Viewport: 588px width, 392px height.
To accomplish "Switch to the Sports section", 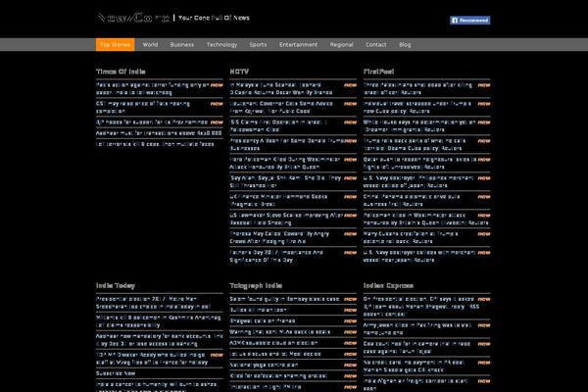I will tap(258, 44).
